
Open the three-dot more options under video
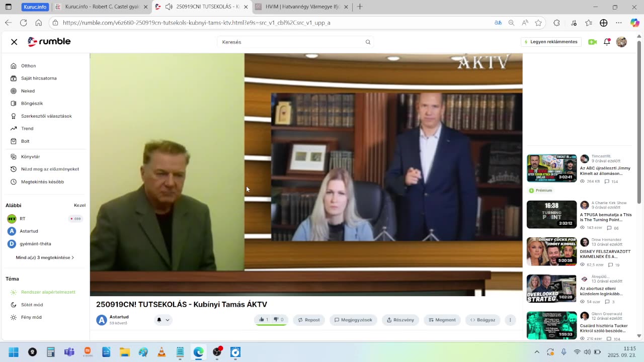(x=510, y=320)
